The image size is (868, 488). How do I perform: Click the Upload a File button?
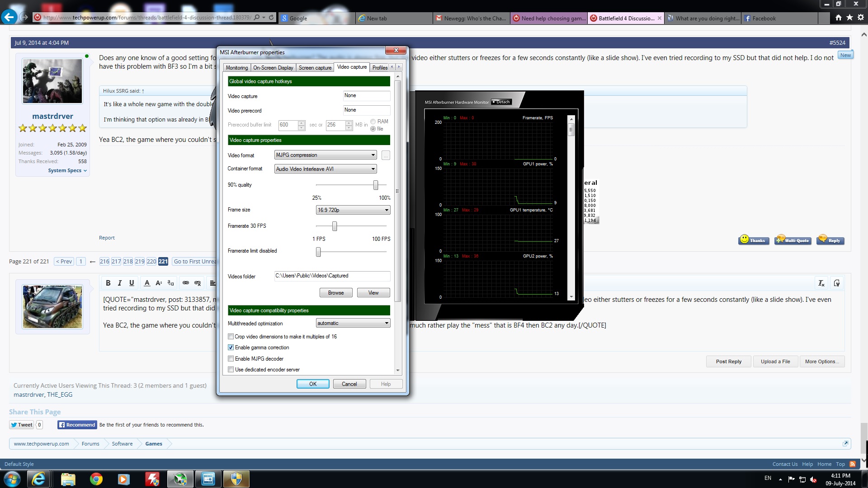click(x=775, y=361)
